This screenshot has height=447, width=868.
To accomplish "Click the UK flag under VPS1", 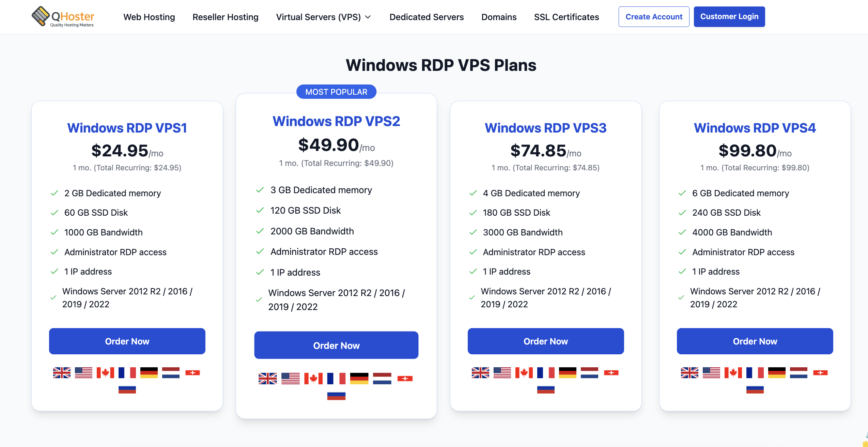I will [62, 373].
